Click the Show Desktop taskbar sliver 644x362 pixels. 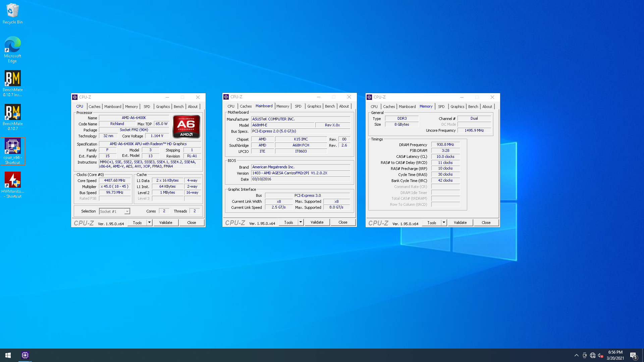pyautogui.click(x=643, y=355)
